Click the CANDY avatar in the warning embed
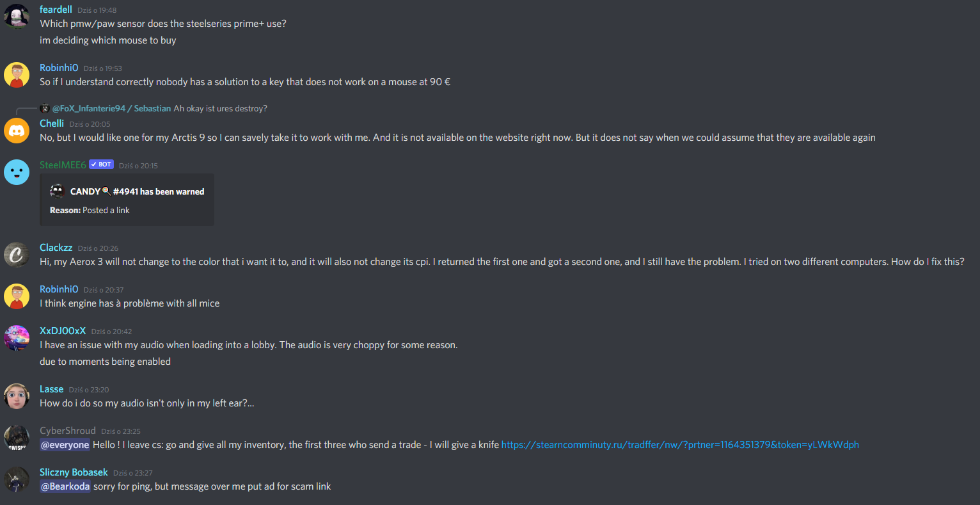Screen dimensions: 980x505 [58, 191]
